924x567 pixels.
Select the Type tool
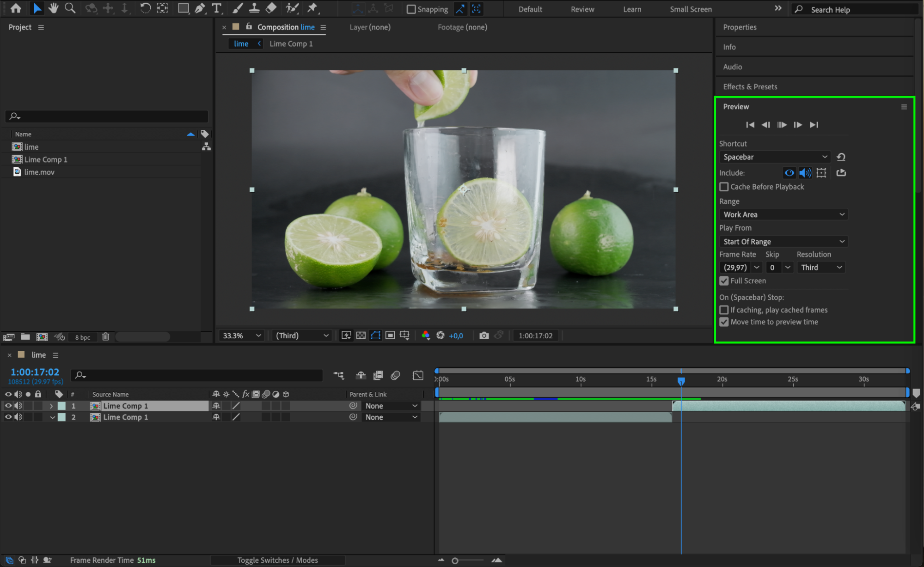(216, 8)
